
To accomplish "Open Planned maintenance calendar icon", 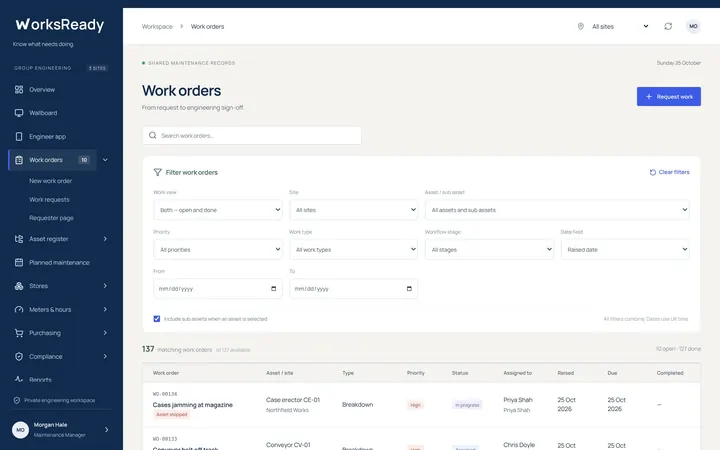I will pyautogui.click(x=19, y=262).
